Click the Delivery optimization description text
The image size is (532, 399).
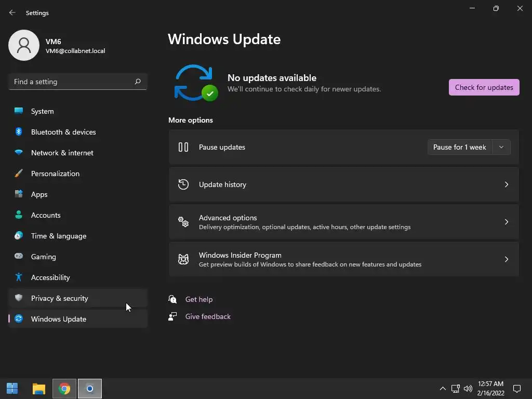pos(304,227)
